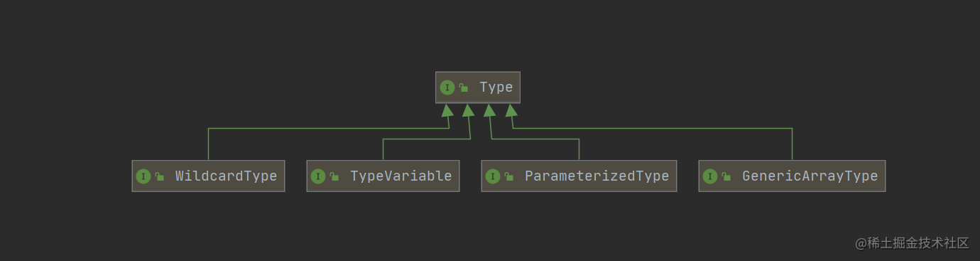This screenshot has height=261, width=980.
Task: Click the interface icon beside TypeVariable
Action: coord(318,176)
